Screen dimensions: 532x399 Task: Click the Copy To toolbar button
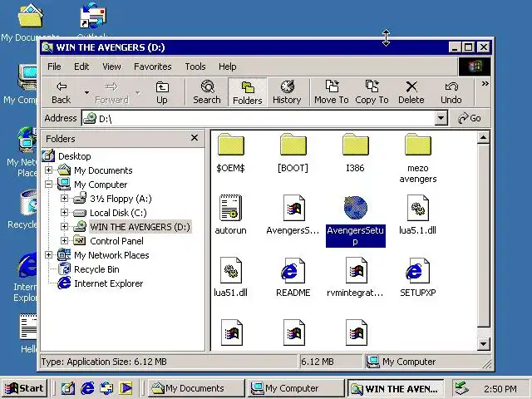tap(372, 92)
